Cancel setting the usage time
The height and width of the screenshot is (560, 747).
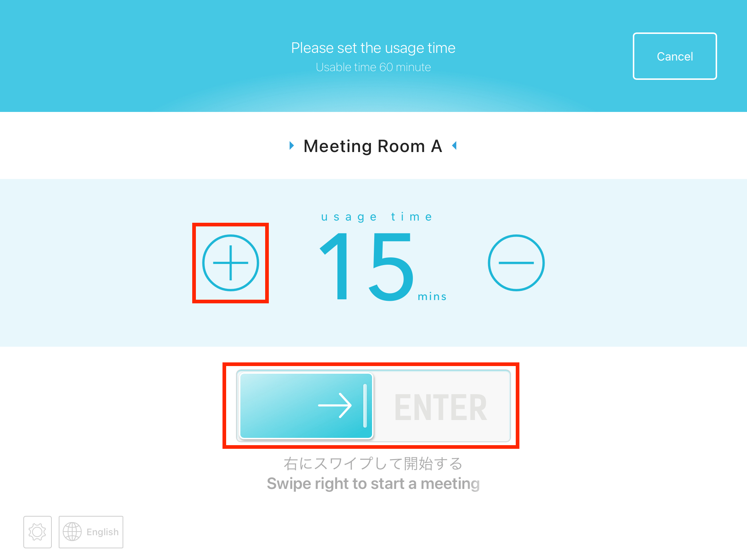tap(675, 56)
